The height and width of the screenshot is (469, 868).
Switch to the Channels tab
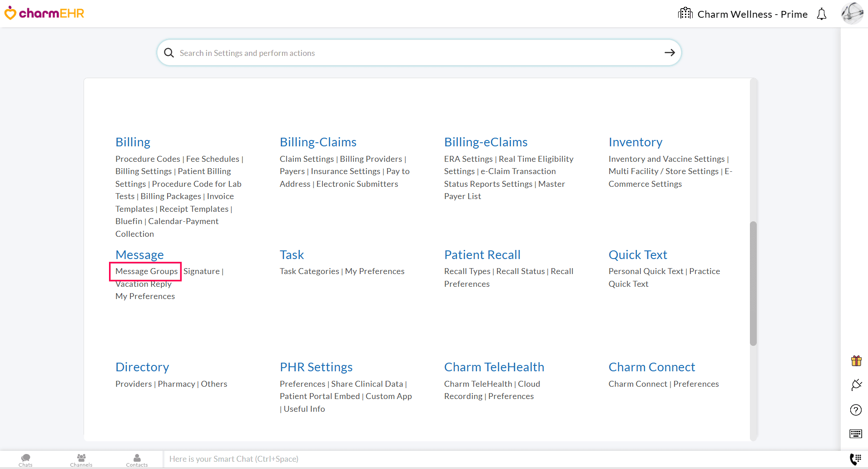pos(81,459)
